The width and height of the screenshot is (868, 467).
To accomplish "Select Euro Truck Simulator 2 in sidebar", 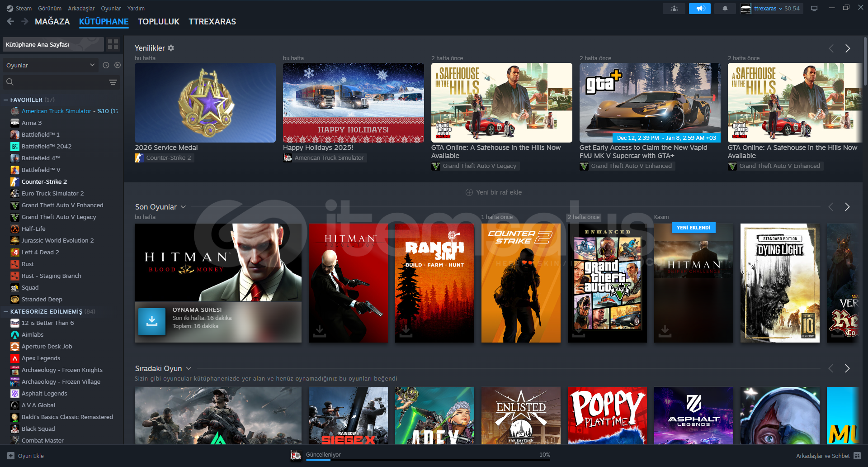I will click(x=53, y=193).
